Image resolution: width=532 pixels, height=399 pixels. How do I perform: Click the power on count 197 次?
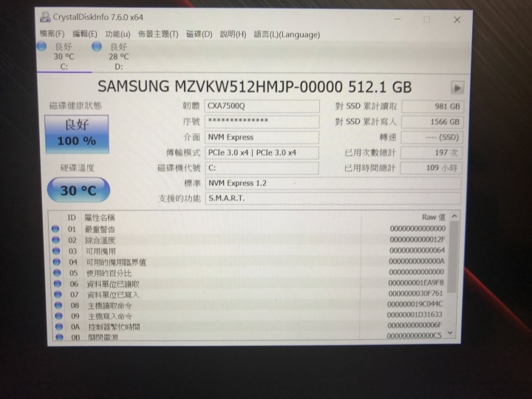pos(432,153)
